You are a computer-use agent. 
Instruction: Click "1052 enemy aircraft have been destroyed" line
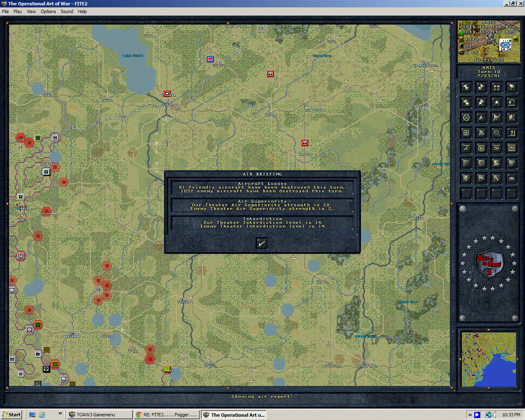point(262,191)
